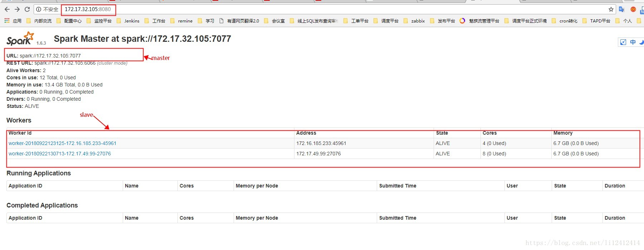
Task: Open the 内部交流 bookmark folder
Action: (39, 21)
